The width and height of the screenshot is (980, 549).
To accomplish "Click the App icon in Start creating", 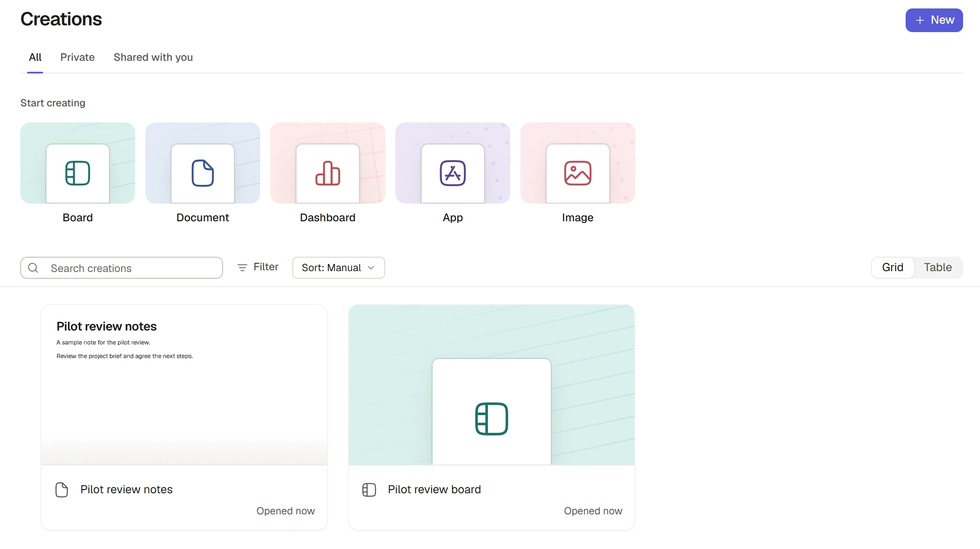I will 453,173.
